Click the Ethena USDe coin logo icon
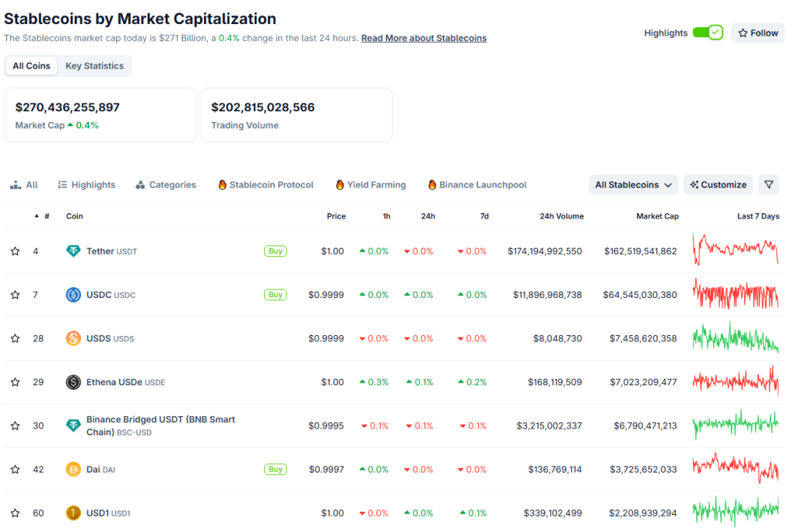 pos(73,382)
